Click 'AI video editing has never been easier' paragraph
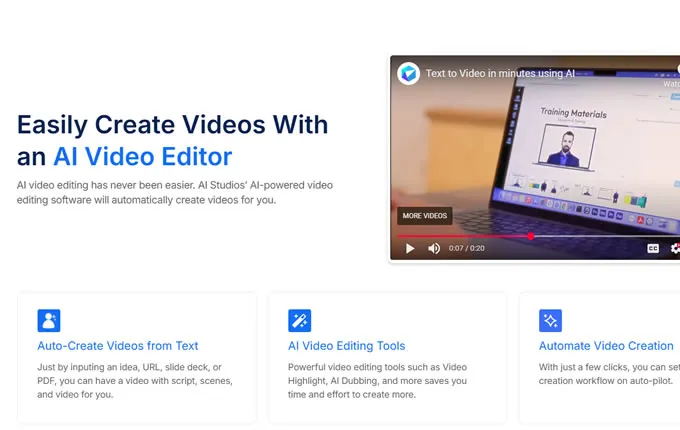The height and width of the screenshot is (430, 680). point(175,192)
